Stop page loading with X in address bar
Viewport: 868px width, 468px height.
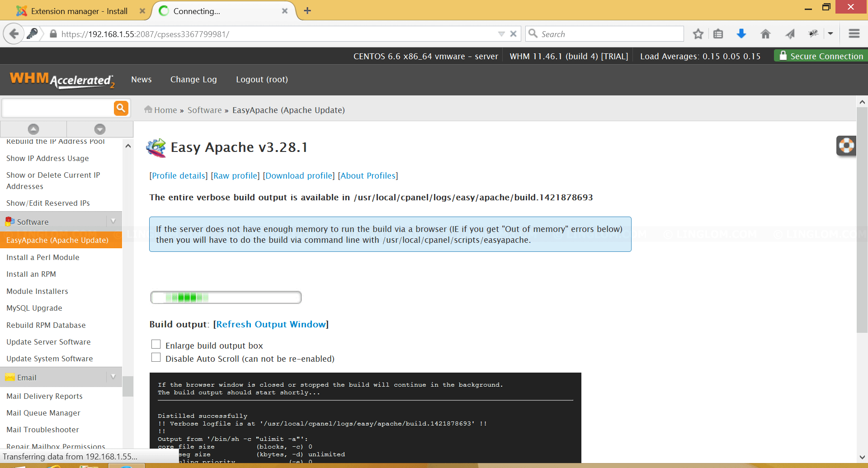point(513,34)
